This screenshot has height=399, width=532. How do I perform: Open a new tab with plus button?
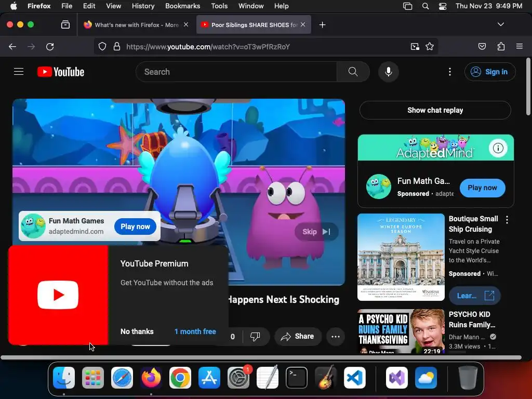pyautogui.click(x=322, y=25)
